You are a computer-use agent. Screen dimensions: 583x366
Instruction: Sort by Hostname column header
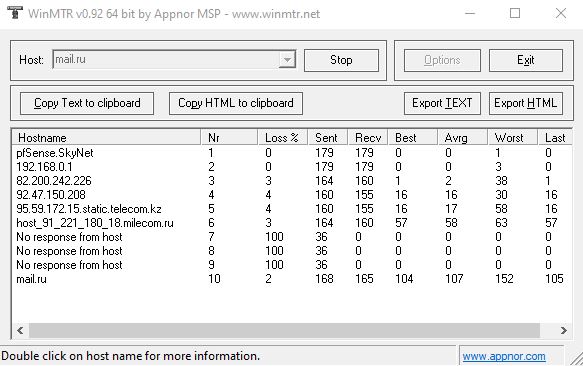point(107,138)
